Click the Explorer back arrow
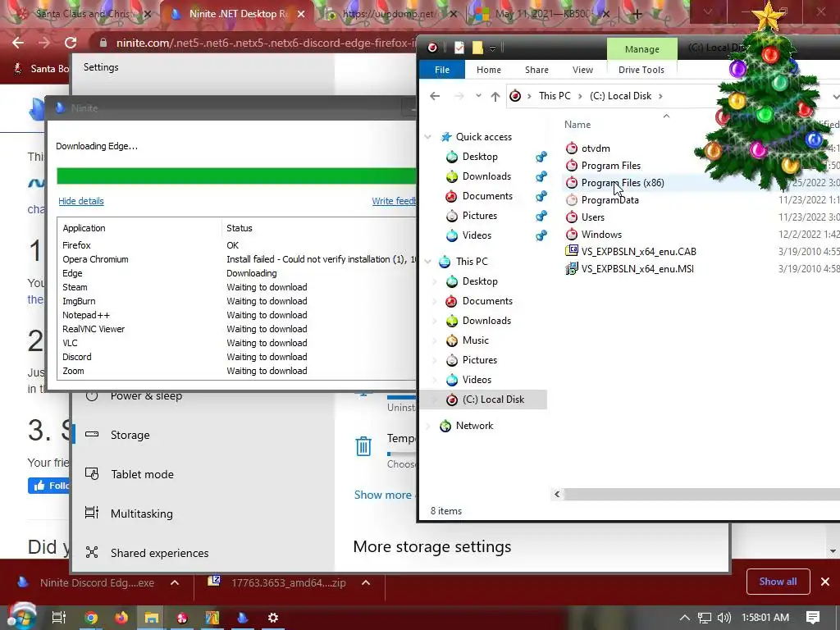Screen dimensions: 840x630 (435, 96)
